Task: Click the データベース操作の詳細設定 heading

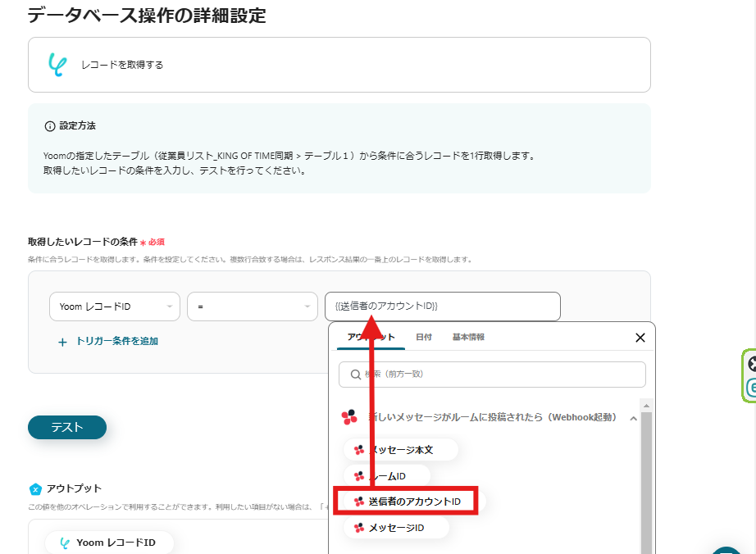Action: [147, 16]
